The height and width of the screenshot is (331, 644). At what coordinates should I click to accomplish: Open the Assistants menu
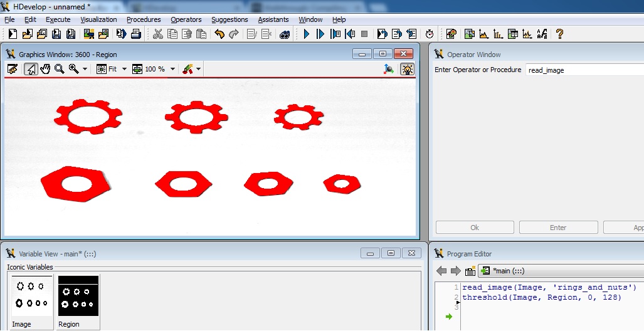273,19
